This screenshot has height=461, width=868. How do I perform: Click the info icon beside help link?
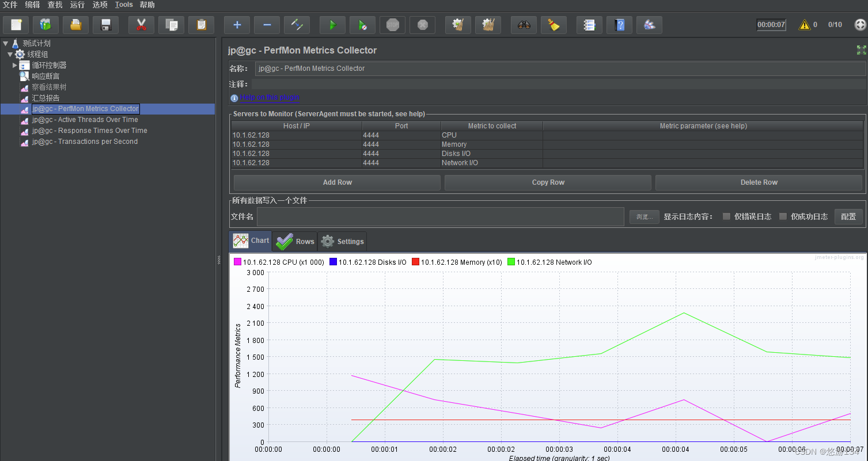click(234, 98)
